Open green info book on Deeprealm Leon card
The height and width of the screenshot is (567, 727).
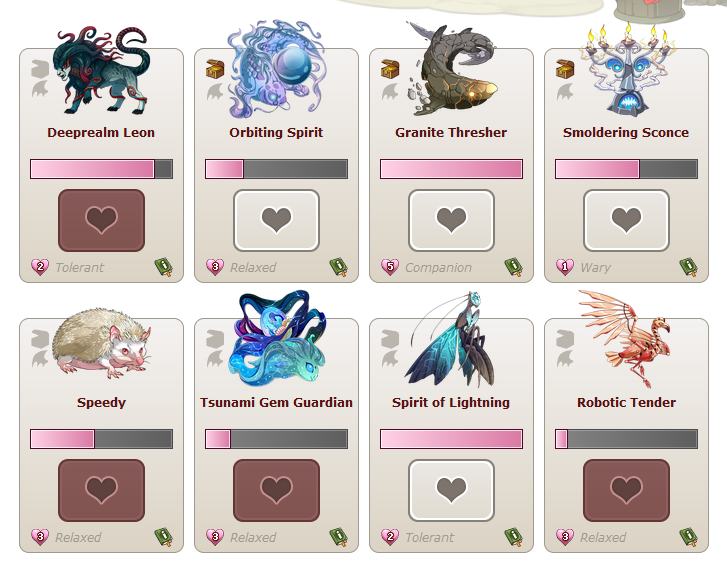[x=164, y=268]
